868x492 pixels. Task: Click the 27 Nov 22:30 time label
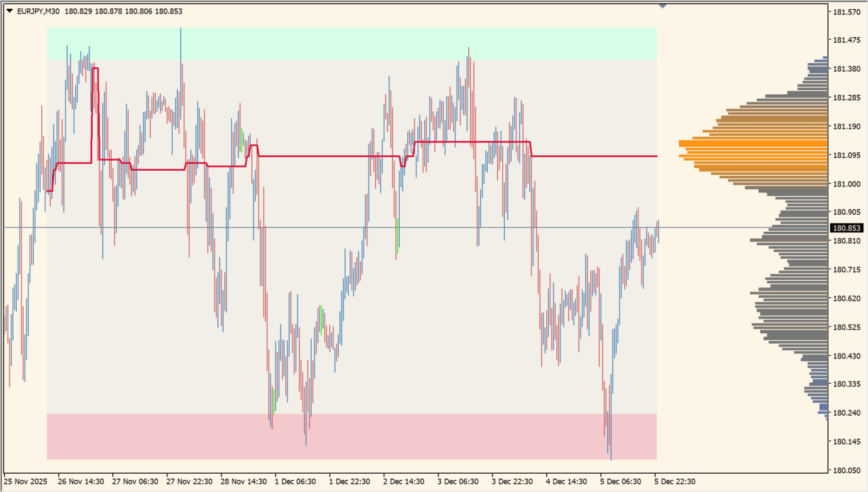[x=187, y=481]
